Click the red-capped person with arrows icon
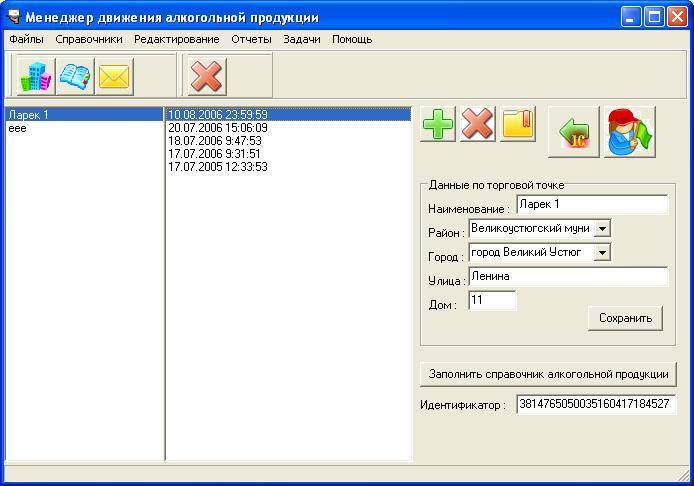Screen dimensions: 694x486 (630, 133)
